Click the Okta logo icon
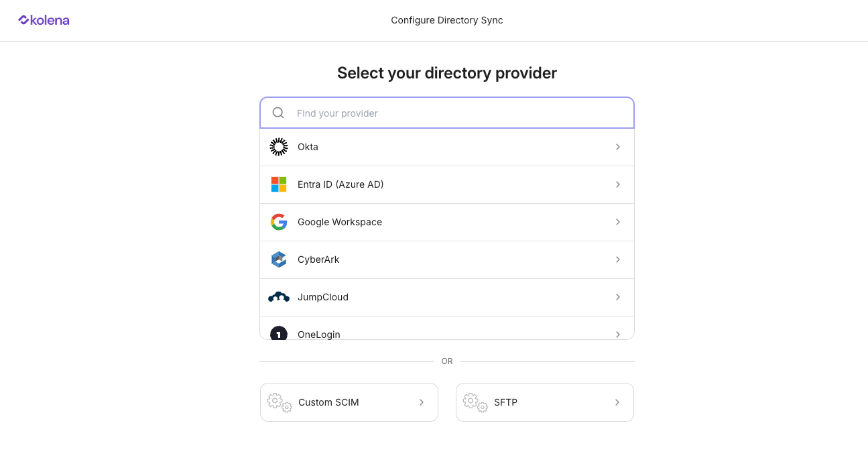 (x=278, y=147)
